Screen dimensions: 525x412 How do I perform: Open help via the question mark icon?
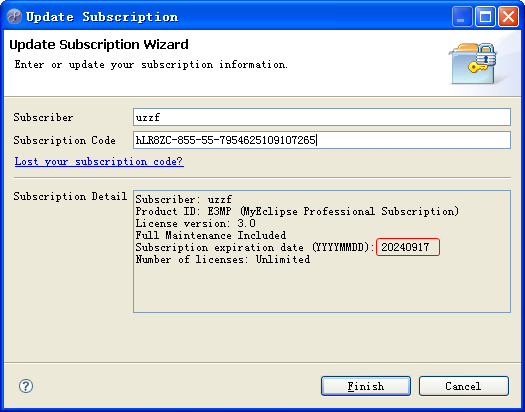26,386
